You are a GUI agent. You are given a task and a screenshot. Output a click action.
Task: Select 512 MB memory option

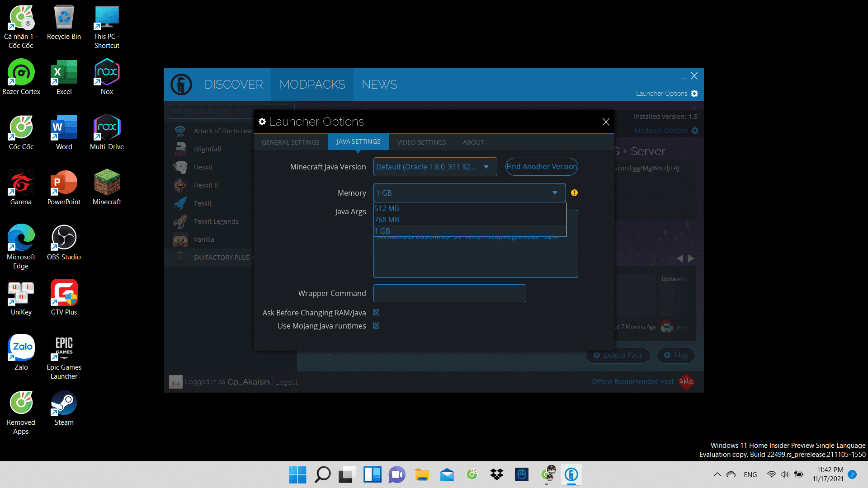coord(387,208)
